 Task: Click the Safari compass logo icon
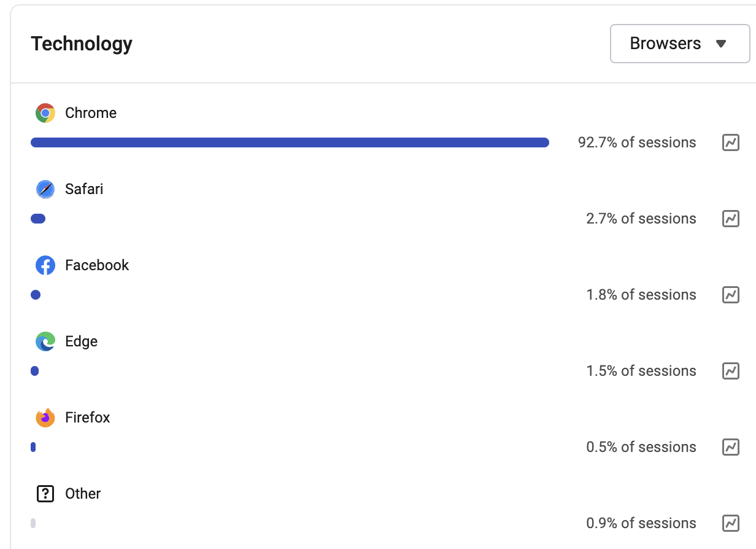pyautogui.click(x=45, y=189)
